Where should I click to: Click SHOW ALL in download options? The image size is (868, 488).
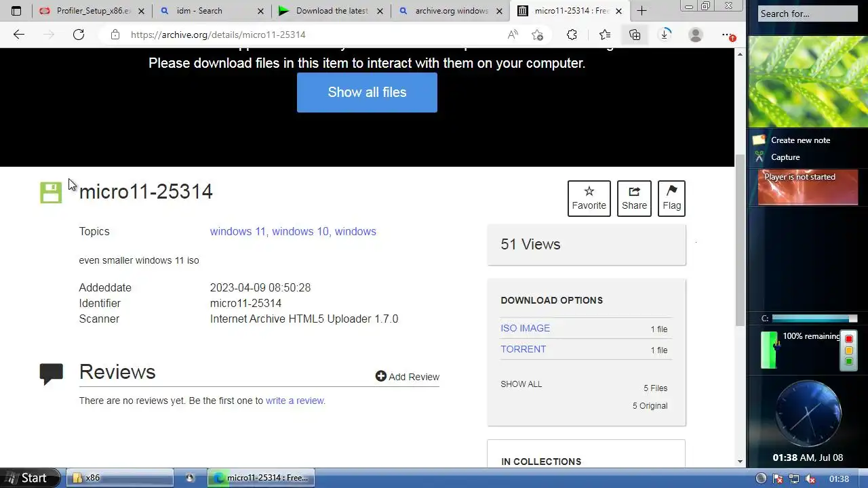click(x=521, y=384)
